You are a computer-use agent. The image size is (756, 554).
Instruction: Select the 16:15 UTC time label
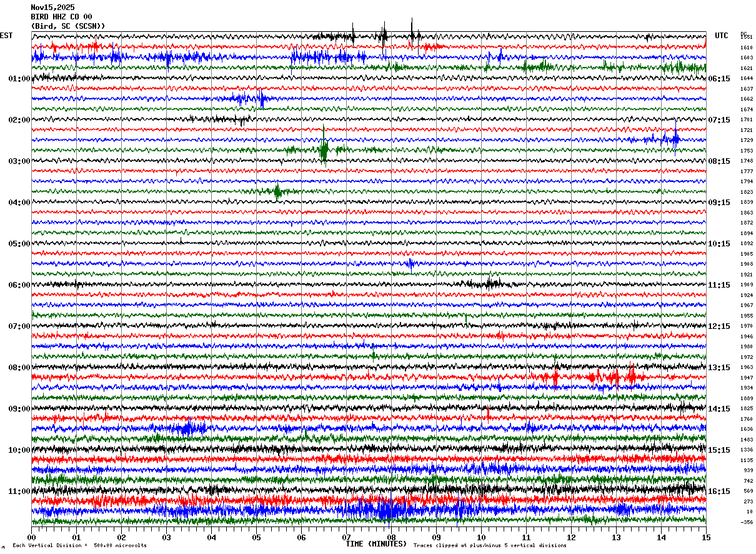[720, 491]
